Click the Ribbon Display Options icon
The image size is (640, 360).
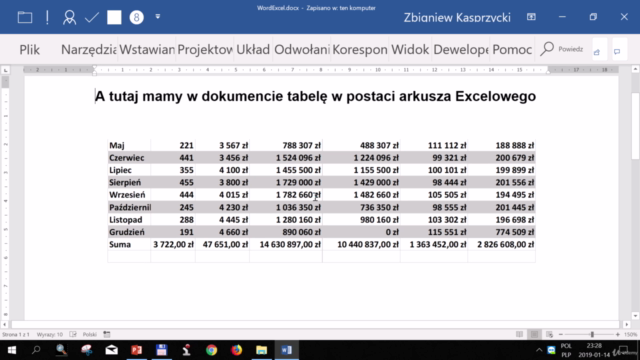point(531,17)
